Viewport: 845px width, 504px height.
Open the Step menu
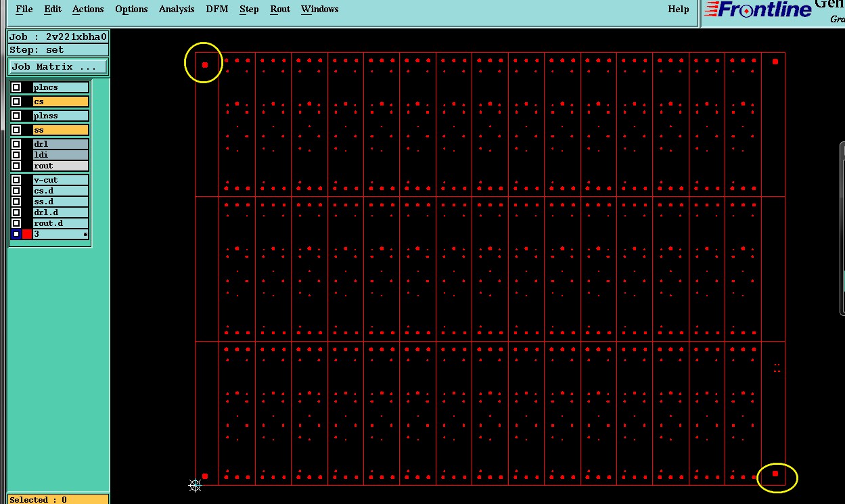coord(249,9)
